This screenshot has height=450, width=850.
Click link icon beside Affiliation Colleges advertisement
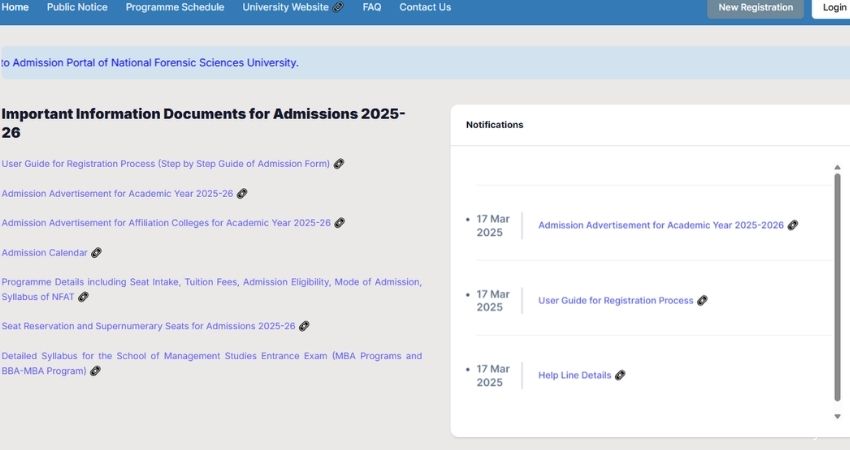click(340, 223)
